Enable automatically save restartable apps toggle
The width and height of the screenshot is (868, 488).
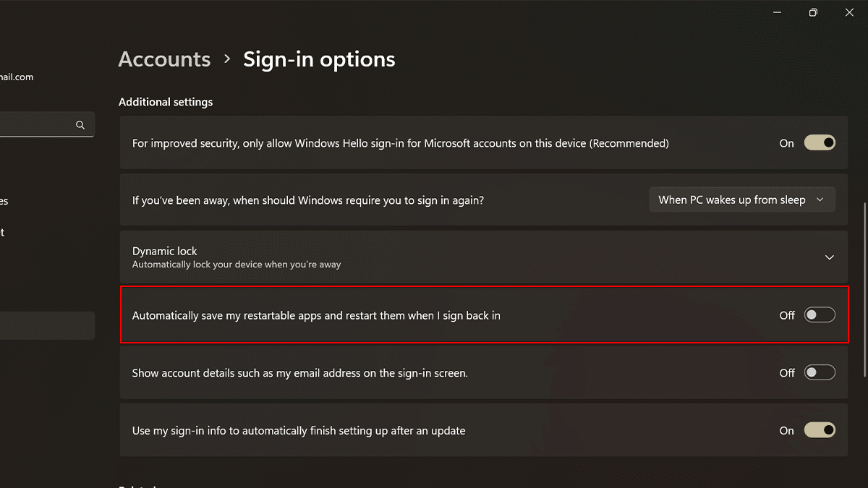point(820,315)
